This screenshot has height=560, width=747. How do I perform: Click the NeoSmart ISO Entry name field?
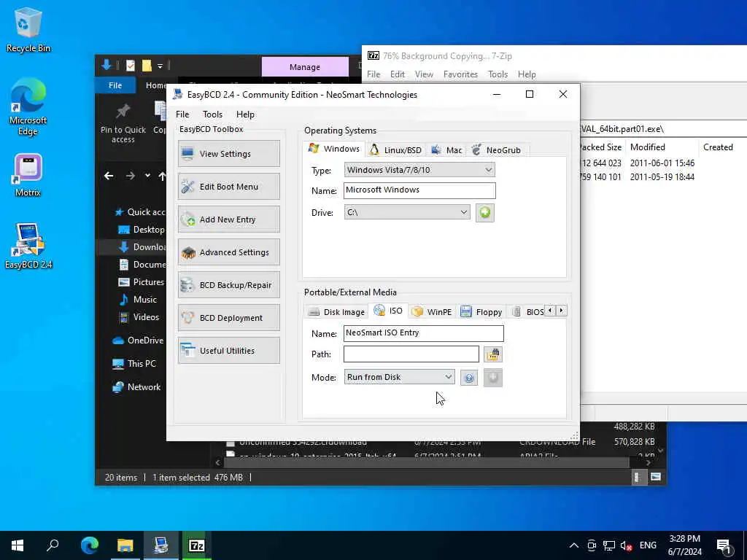pos(424,333)
